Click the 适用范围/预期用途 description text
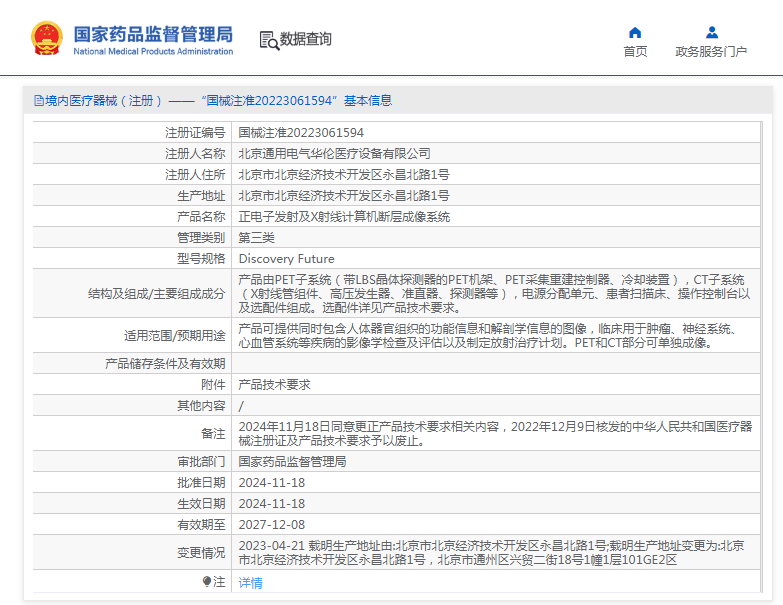The image size is (783, 605). tap(487, 335)
